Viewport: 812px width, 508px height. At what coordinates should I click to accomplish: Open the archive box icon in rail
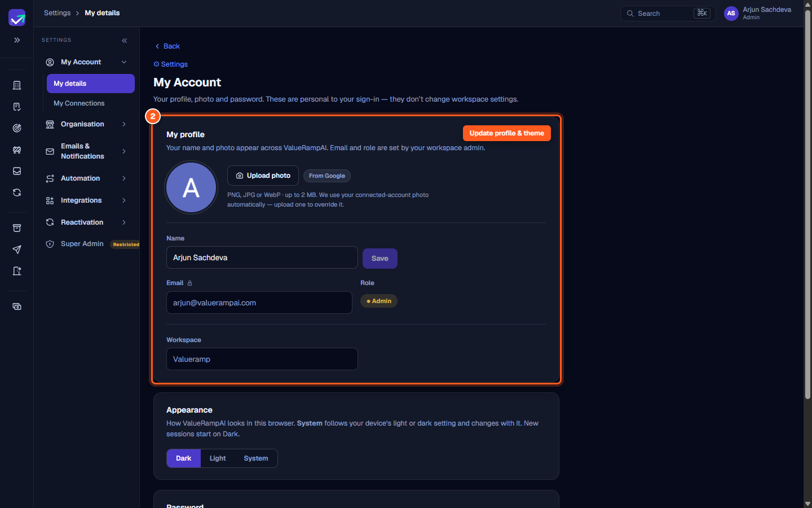tap(17, 228)
